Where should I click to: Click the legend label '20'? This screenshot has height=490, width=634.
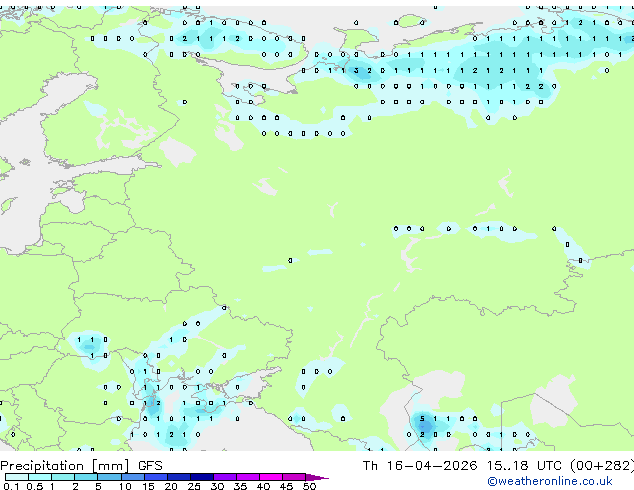(171, 486)
